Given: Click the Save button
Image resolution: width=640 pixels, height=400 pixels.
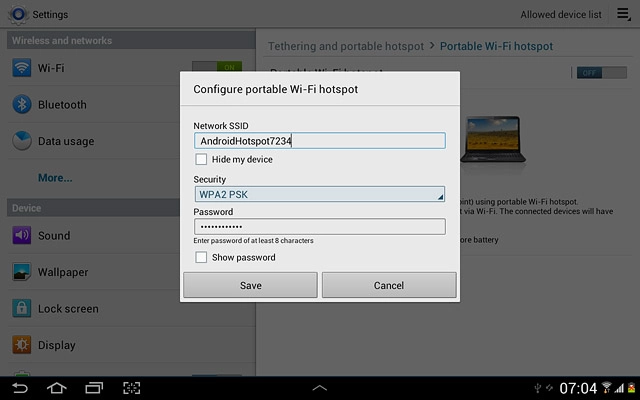Looking at the screenshot, I should [x=250, y=285].
